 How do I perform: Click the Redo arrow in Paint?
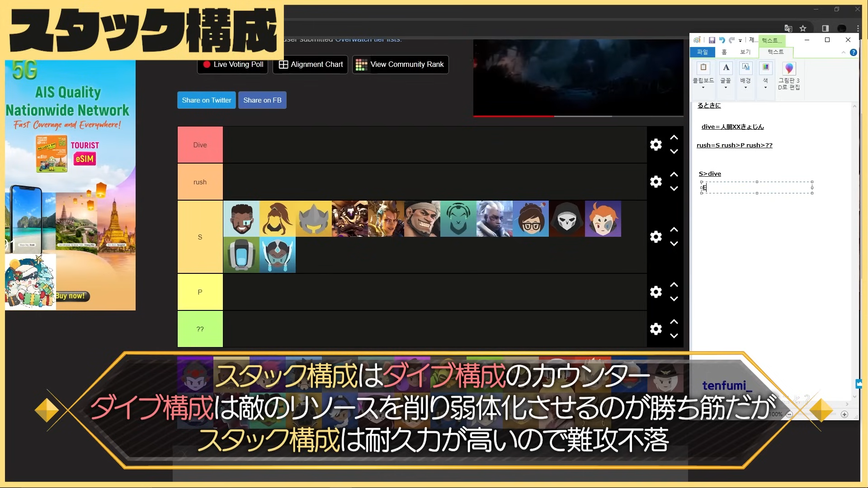click(732, 40)
